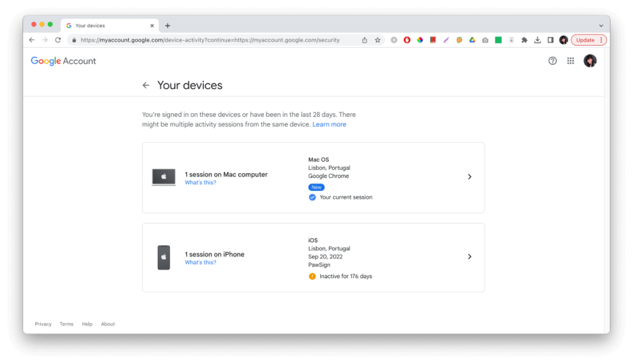
Task: Open the Google Drive extension icon
Action: click(x=472, y=40)
